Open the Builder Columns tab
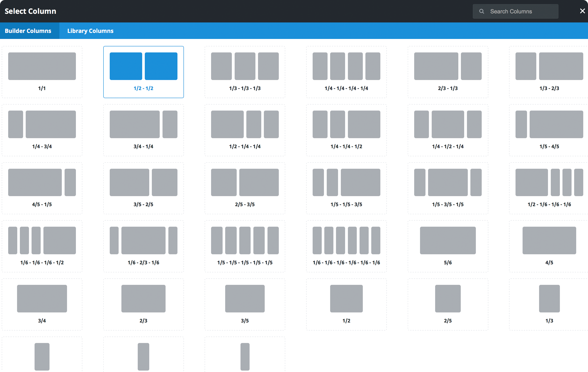Screen dimensions: 588x372 pyautogui.click(x=28, y=31)
